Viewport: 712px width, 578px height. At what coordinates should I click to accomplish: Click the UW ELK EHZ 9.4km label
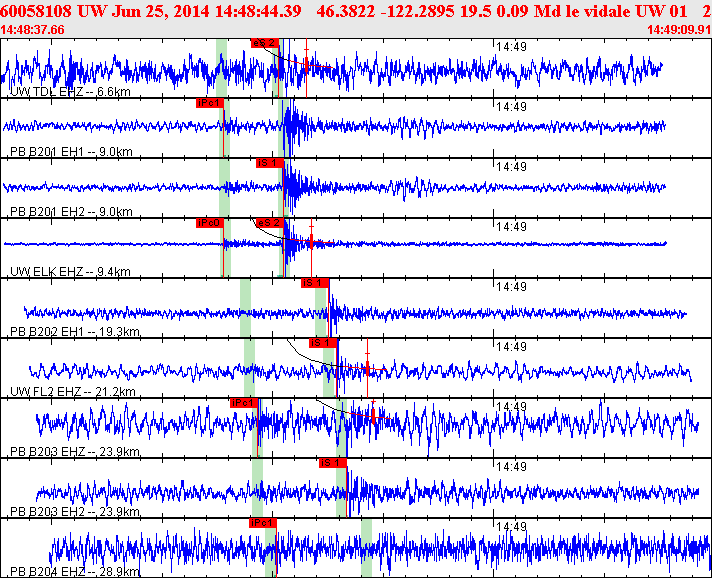tap(70, 271)
